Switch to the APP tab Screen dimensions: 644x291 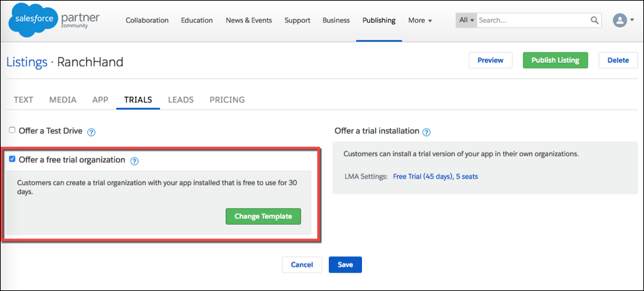100,99
